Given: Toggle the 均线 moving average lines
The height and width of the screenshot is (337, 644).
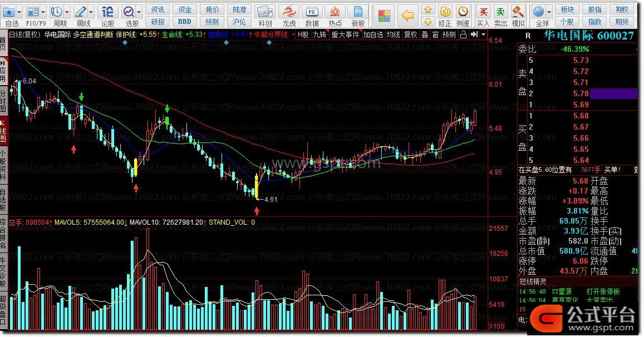Looking at the screenshot, I should click(x=394, y=35).
